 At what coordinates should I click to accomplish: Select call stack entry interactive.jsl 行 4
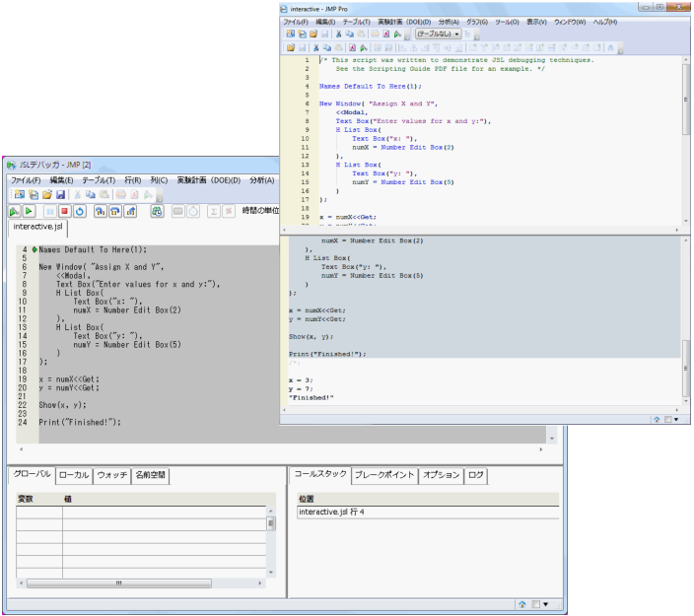coord(331,513)
